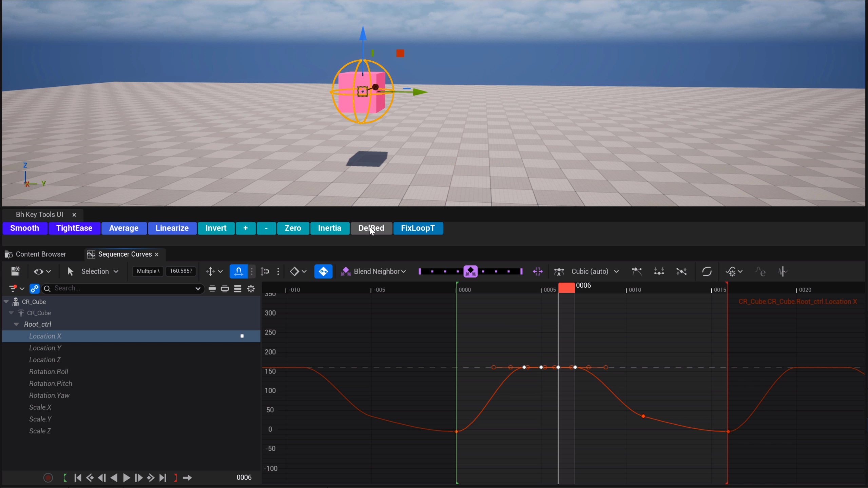This screenshot has width=868, height=488.
Task: Toggle the blue link icon beside Search
Action: [x=34, y=288]
